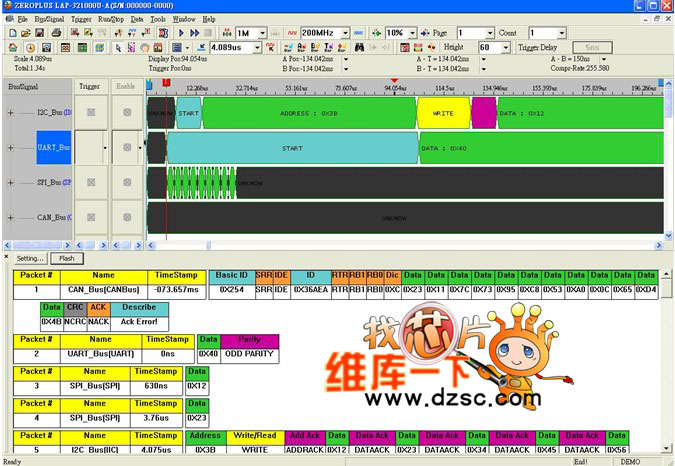675x466 pixels.
Task: Toggle the SPI_Bus enable circle
Action: click(x=127, y=182)
